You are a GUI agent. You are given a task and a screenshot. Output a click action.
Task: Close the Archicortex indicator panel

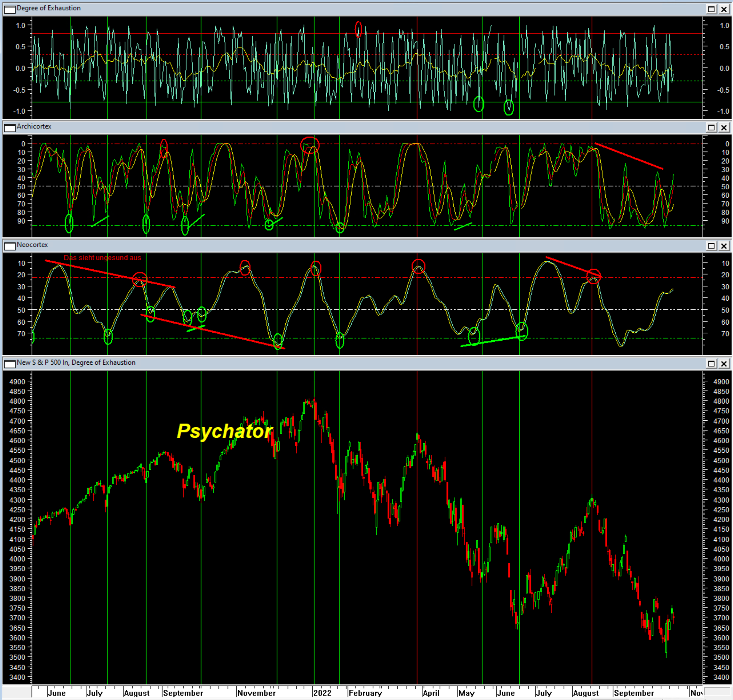point(723,128)
